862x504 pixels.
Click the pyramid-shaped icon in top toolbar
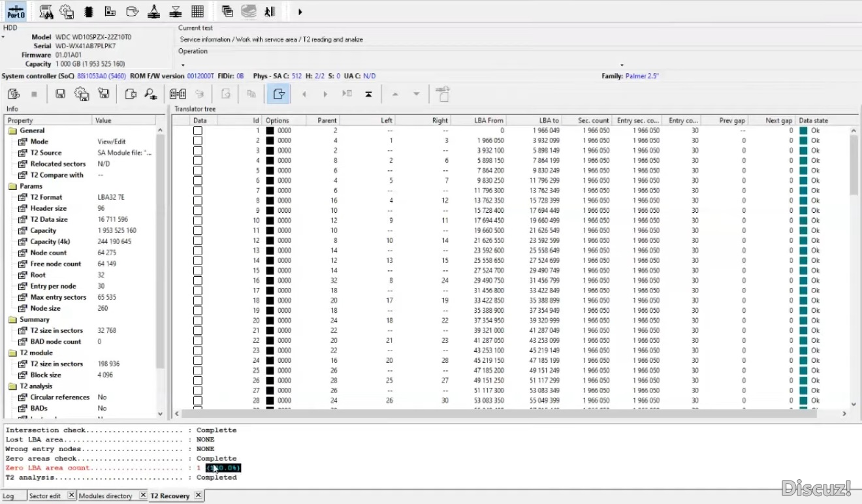tap(153, 11)
